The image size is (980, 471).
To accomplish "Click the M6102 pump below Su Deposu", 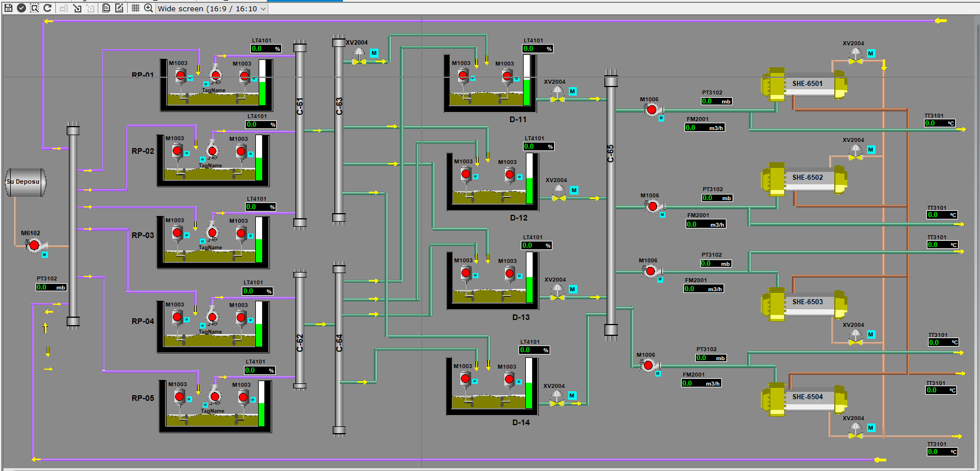I will (34, 245).
